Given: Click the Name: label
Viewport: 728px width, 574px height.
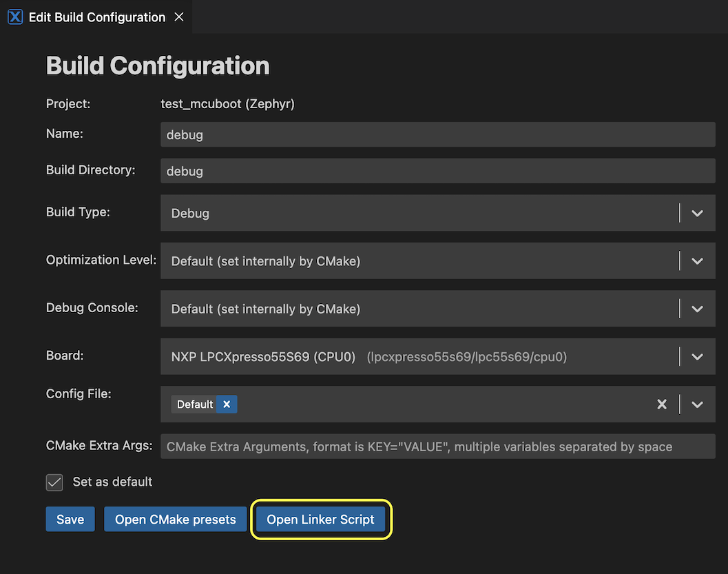Looking at the screenshot, I should pyautogui.click(x=65, y=133).
